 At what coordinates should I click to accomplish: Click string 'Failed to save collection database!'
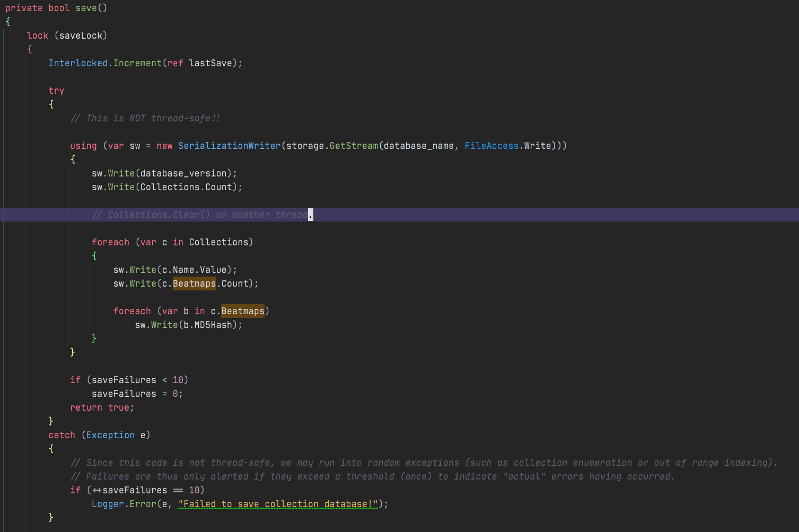coord(278,504)
